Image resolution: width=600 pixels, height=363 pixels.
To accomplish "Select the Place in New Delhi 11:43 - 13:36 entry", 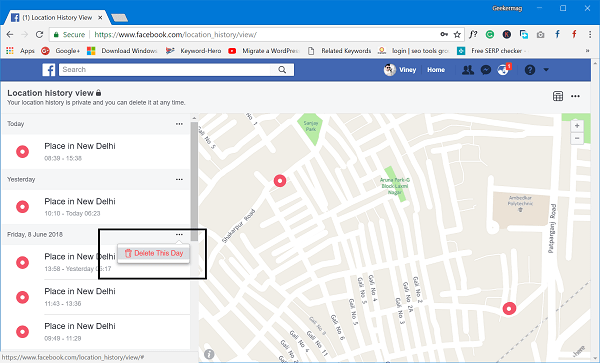I will point(96,297).
